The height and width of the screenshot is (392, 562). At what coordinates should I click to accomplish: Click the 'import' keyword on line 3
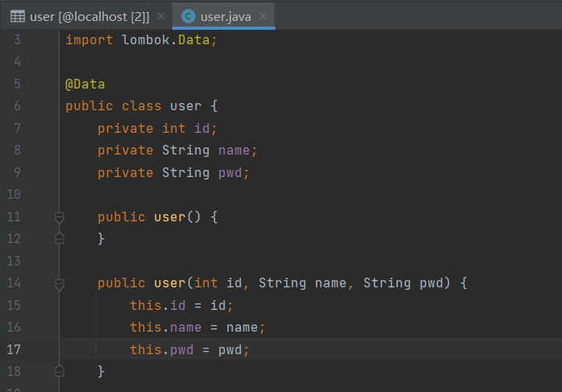(89, 39)
